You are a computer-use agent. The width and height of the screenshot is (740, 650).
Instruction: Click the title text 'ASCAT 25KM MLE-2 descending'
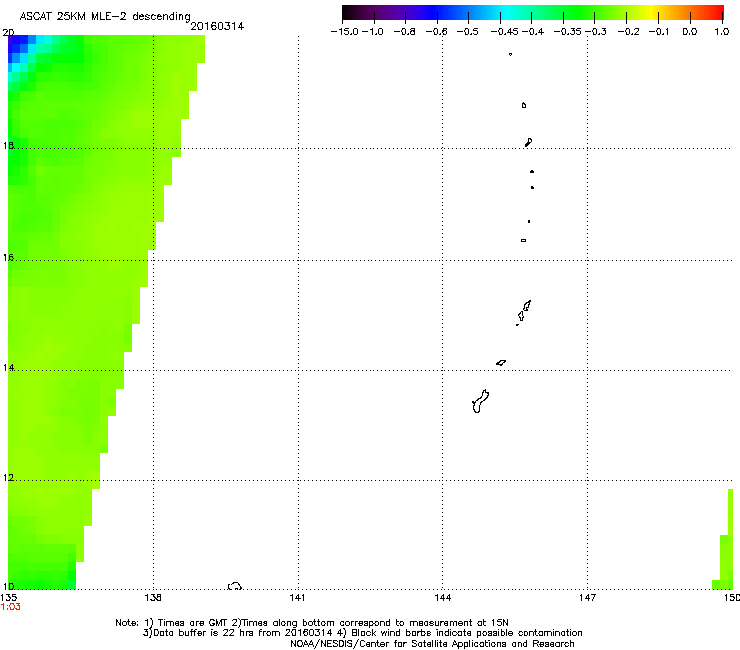[105, 17]
